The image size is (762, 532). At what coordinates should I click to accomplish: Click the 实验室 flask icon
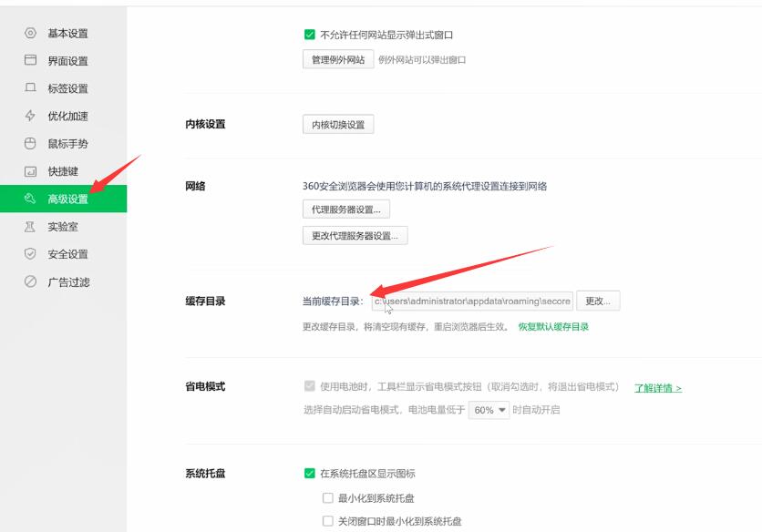pyautogui.click(x=30, y=227)
